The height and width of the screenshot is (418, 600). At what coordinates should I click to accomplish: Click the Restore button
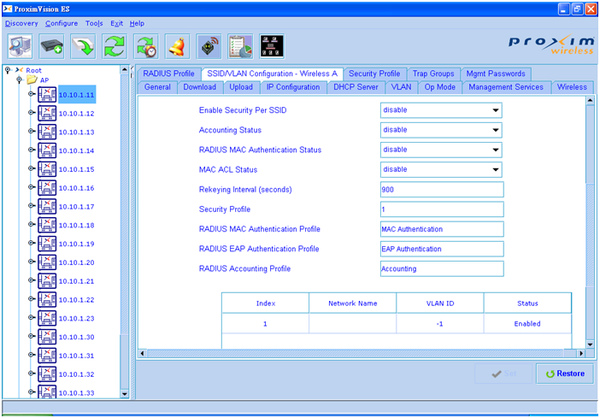point(565,374)
